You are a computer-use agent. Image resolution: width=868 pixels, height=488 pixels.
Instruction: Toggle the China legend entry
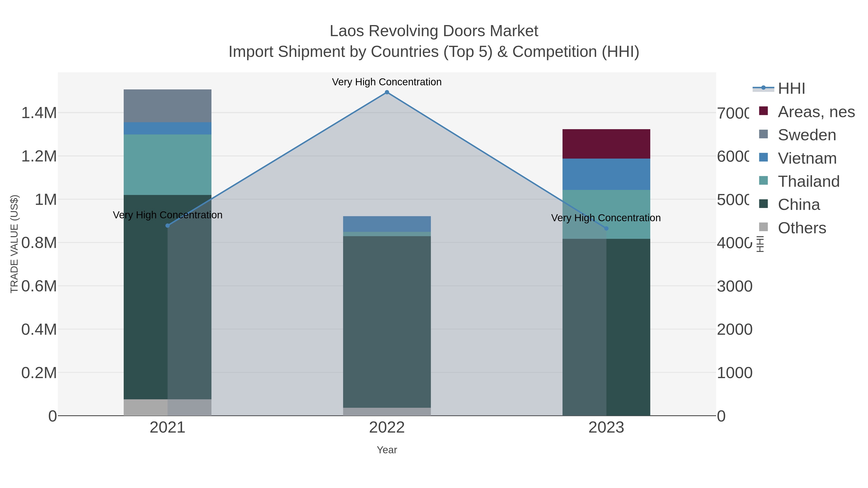point(789,204)
